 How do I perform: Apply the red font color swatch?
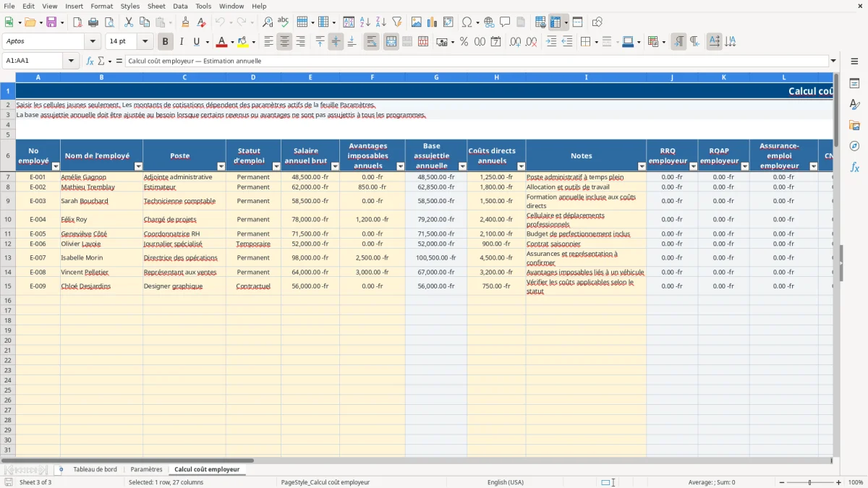(x=222, y=42)
